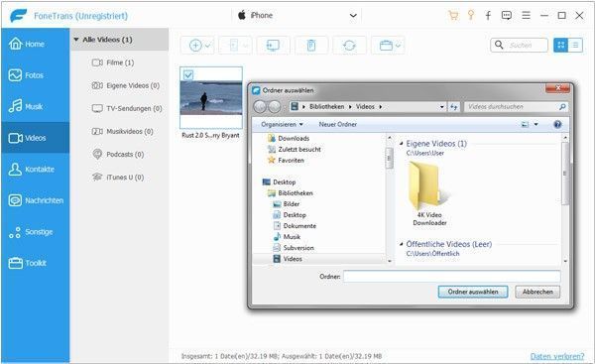Open the iPhone device dropdown
Image resolution: width=595 pixels, height=364 pixels.
(353, 16)
